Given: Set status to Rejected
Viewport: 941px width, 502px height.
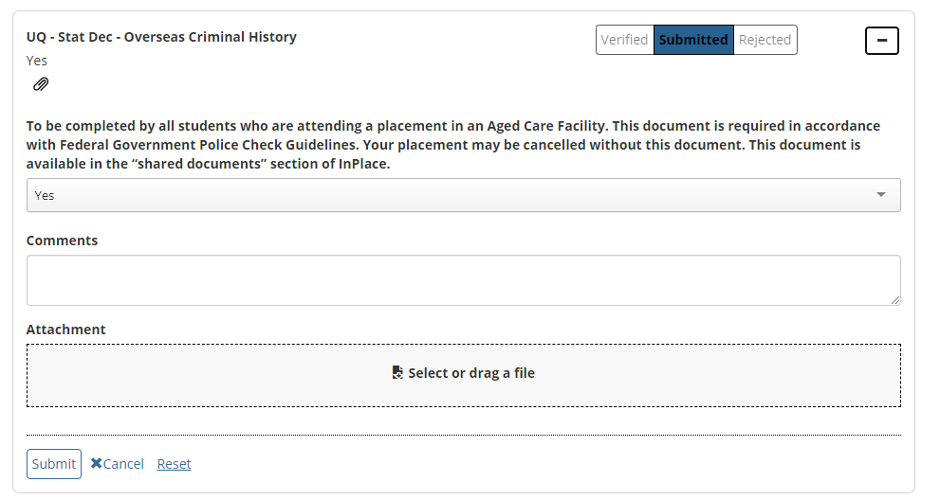Looking at the screenshot, I should coord(765,40).
